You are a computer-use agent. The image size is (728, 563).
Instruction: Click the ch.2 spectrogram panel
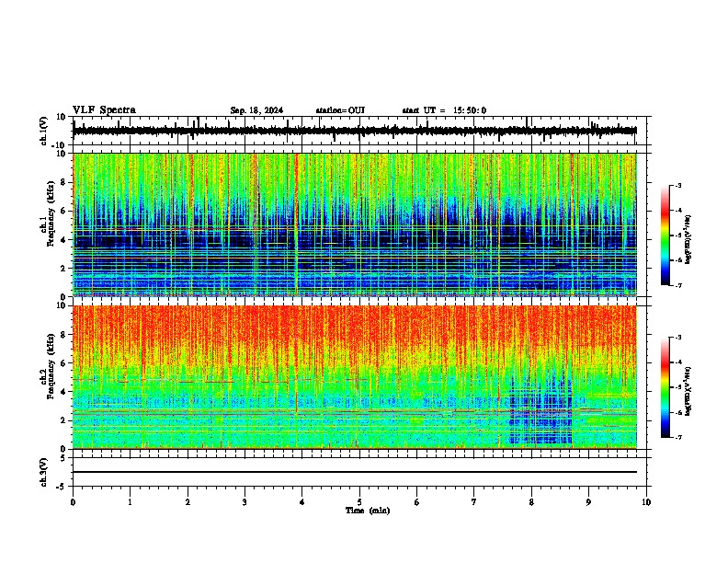pos(355,377)
